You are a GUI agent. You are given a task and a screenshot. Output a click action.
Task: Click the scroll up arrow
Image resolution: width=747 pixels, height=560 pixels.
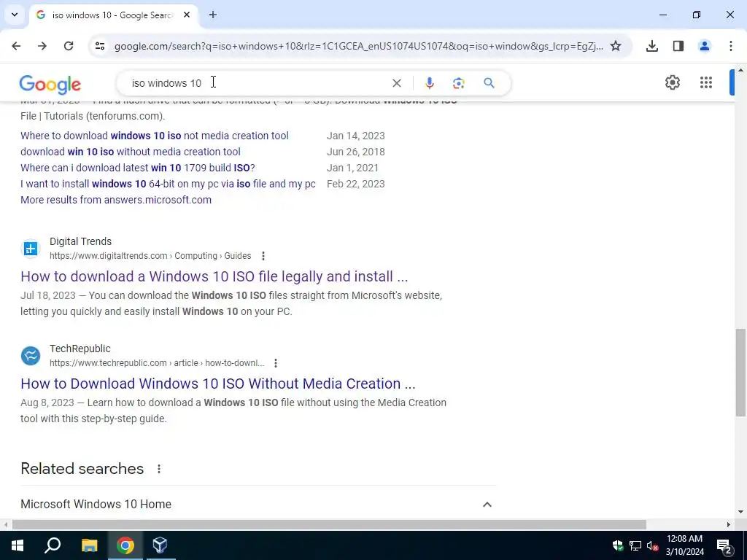click(x=740, y=71)
